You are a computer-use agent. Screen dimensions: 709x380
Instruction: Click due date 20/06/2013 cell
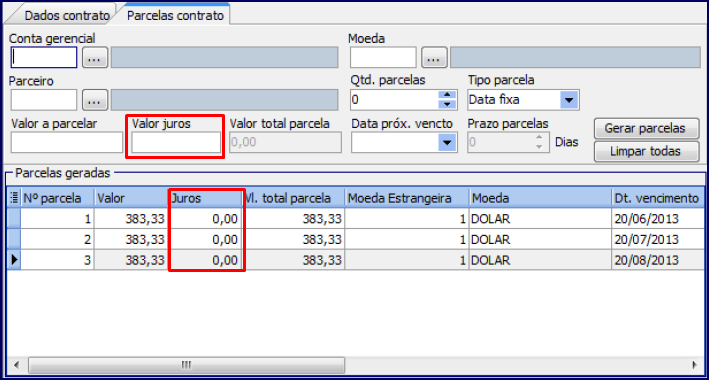coord(658,218)
